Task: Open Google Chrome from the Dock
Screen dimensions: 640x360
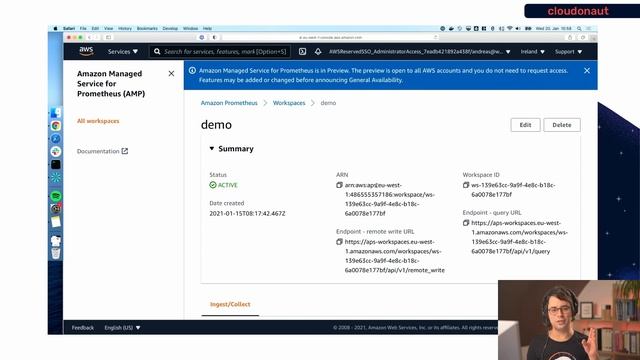Action: 56,126
